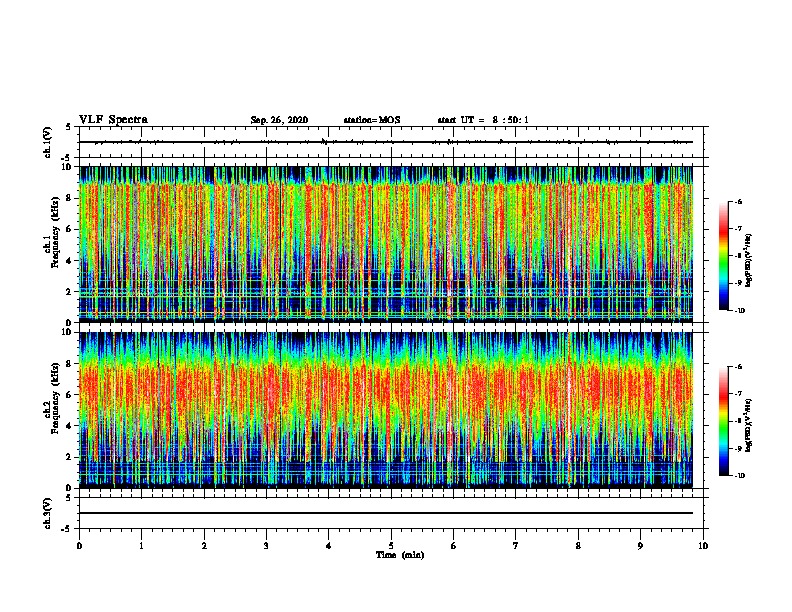Viewport: 792px width, 612px height.
Task: Click the "-10" label on ch.2 color bar
Action: click(739, 476)
